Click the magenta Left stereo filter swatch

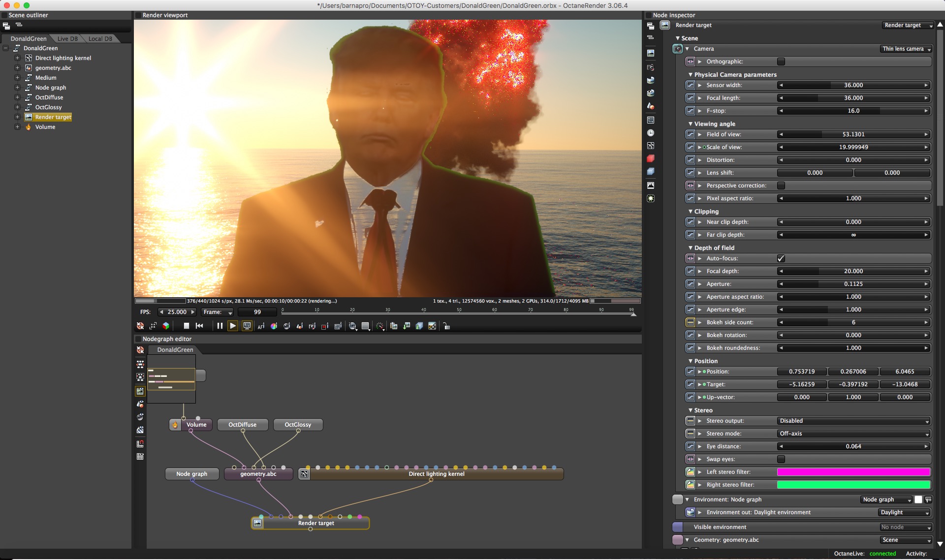coord(854,472)
